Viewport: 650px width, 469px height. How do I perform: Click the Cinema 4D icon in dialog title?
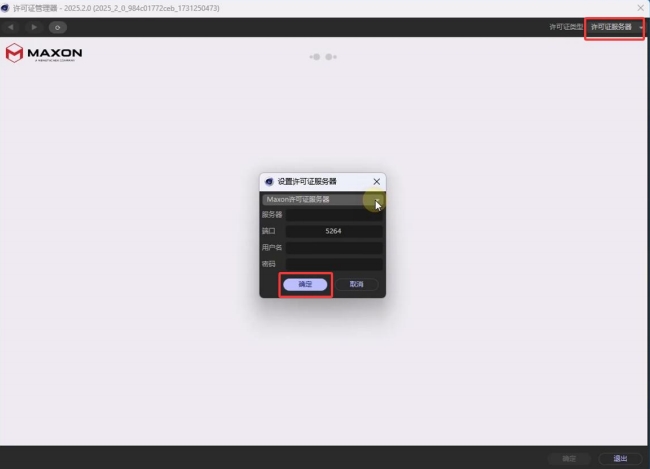[x=269, y=182]
